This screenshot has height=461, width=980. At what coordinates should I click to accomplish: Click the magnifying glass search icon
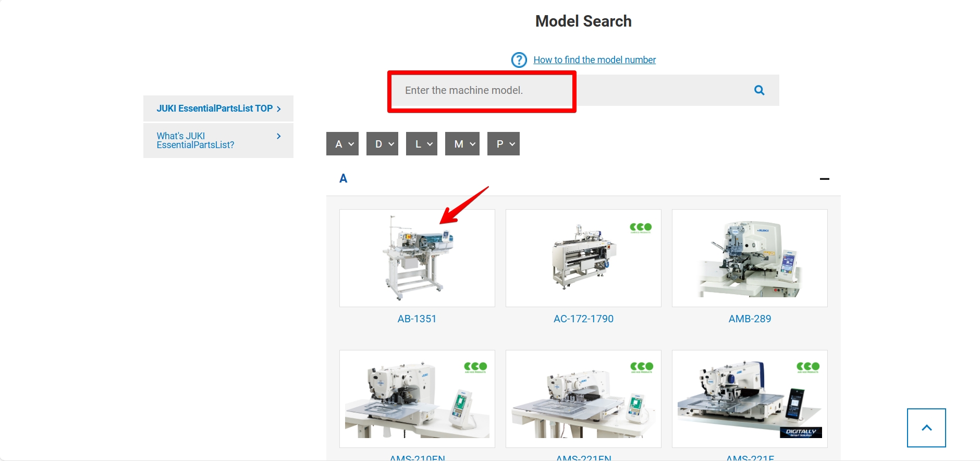(x=759, y=90)
